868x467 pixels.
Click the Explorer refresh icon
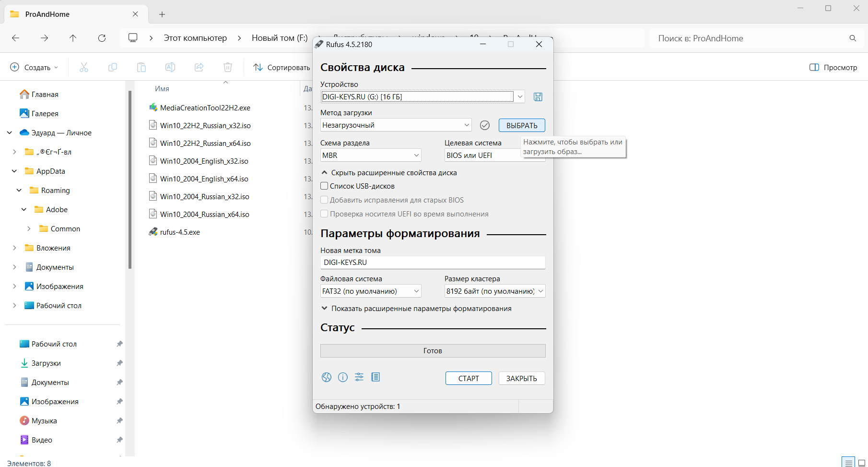click(x=102, y=38)
